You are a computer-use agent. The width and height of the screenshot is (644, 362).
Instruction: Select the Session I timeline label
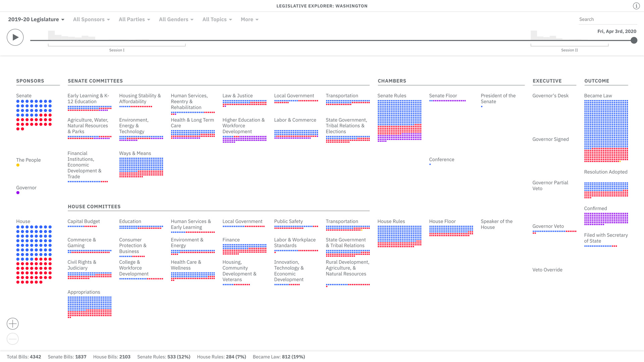117,50
